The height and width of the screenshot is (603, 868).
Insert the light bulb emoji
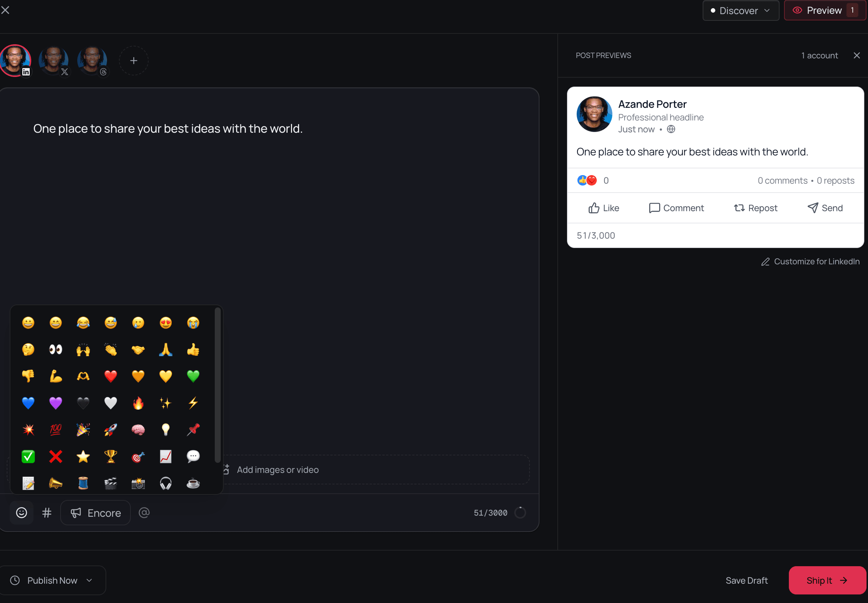[x=166, y=430]
